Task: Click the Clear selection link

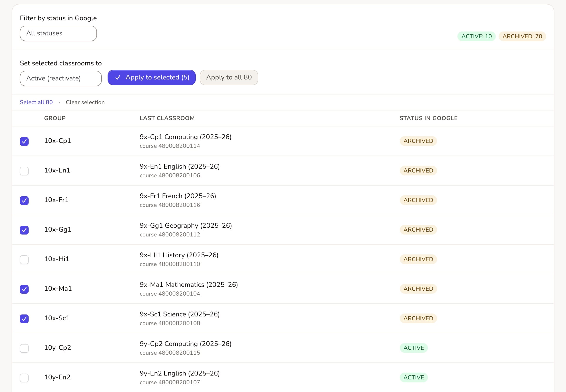Action: click(85, 102)
